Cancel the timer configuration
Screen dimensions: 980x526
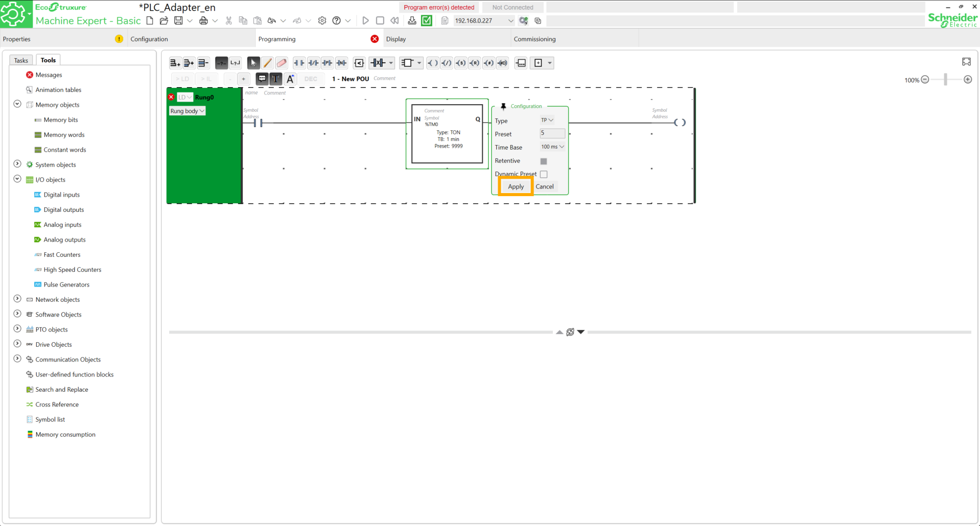[545, 186]
